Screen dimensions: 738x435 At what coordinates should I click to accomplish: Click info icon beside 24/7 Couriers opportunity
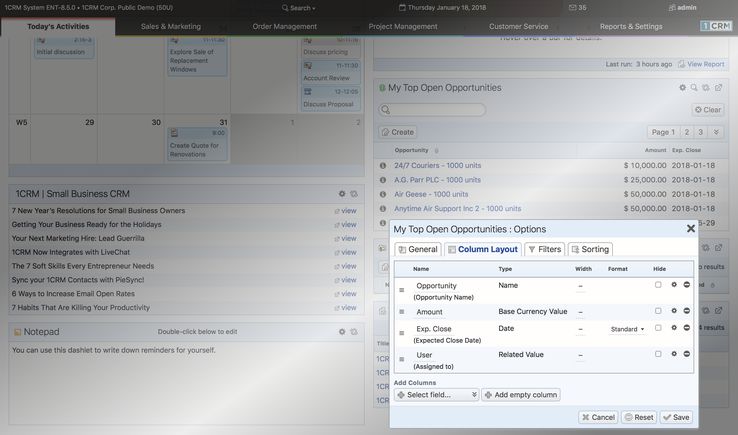383,165
